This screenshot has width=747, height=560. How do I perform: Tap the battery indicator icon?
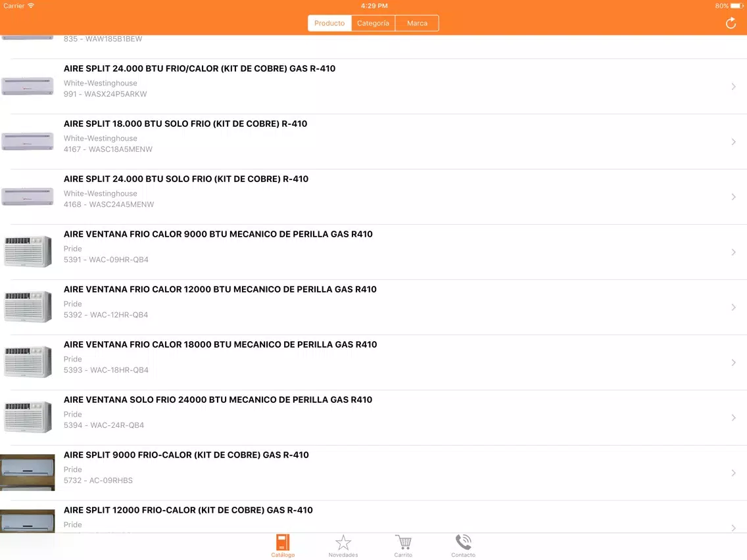pyautogui.click(x=736, y=6)
